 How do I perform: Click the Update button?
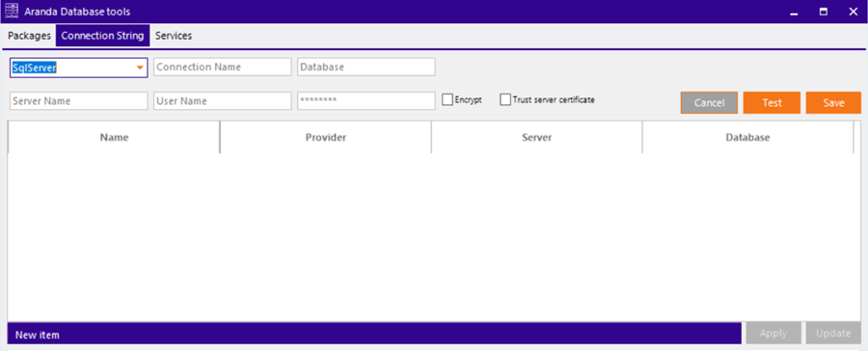click(x=833, y=334)
